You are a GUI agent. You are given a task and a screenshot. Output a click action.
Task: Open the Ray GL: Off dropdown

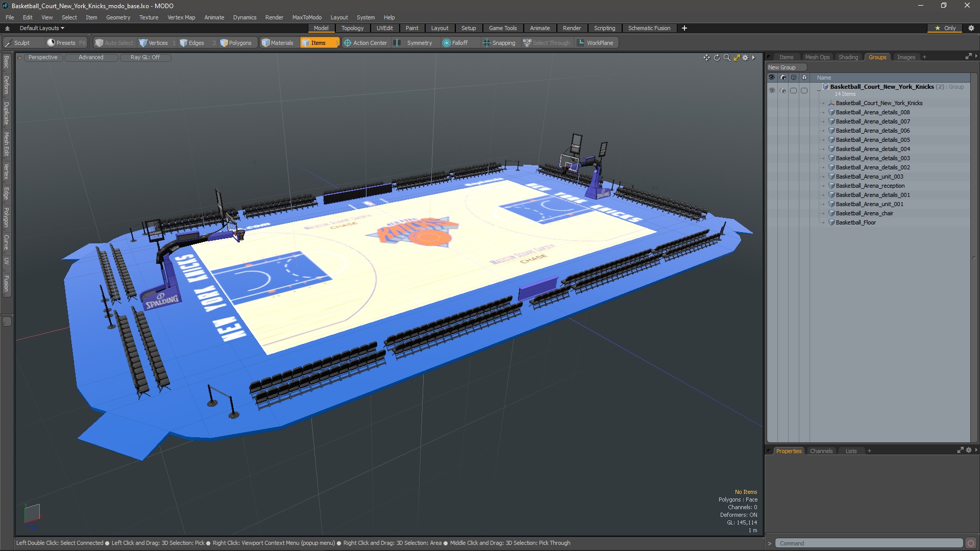145,57
